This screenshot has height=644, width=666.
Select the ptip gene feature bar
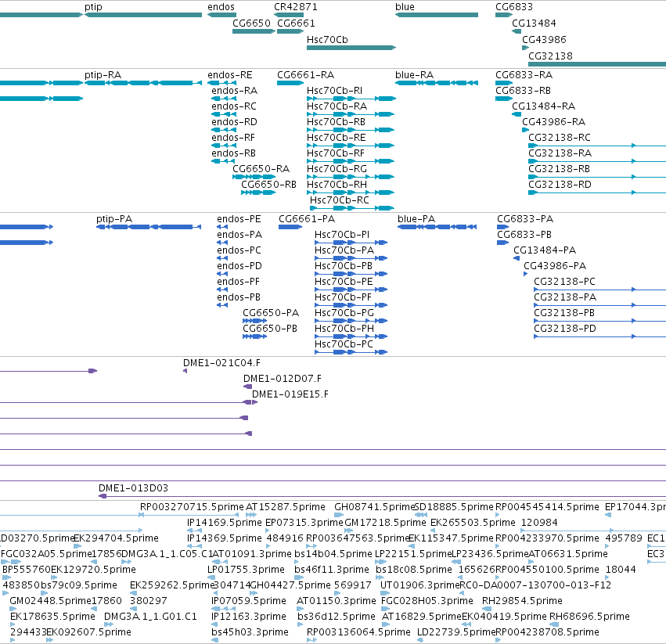tap(143, 15)
